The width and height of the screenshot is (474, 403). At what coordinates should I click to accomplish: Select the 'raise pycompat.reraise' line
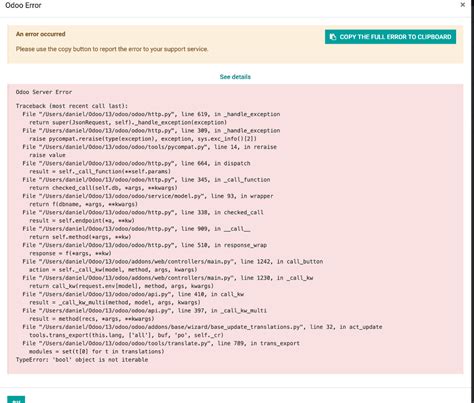[x=143, y=139]
